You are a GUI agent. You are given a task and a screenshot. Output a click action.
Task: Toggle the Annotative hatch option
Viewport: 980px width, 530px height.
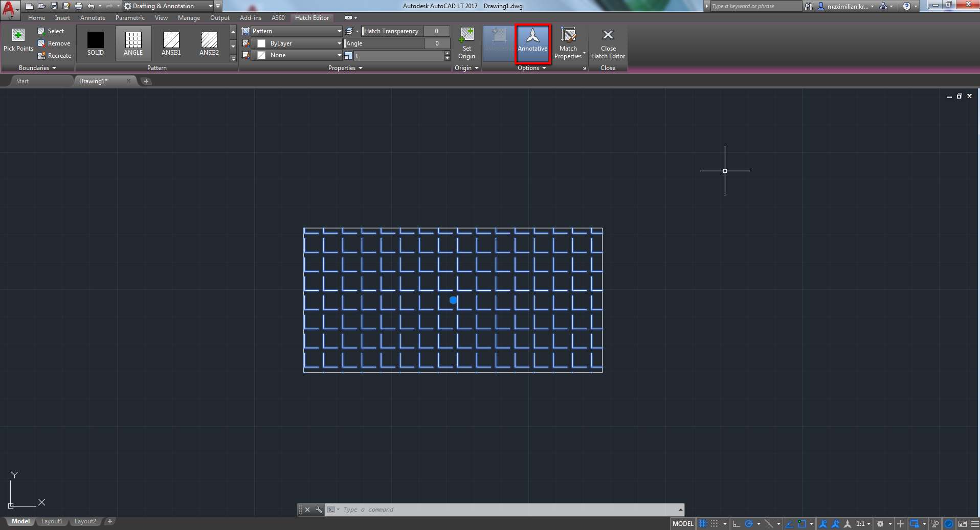(532, 43)
